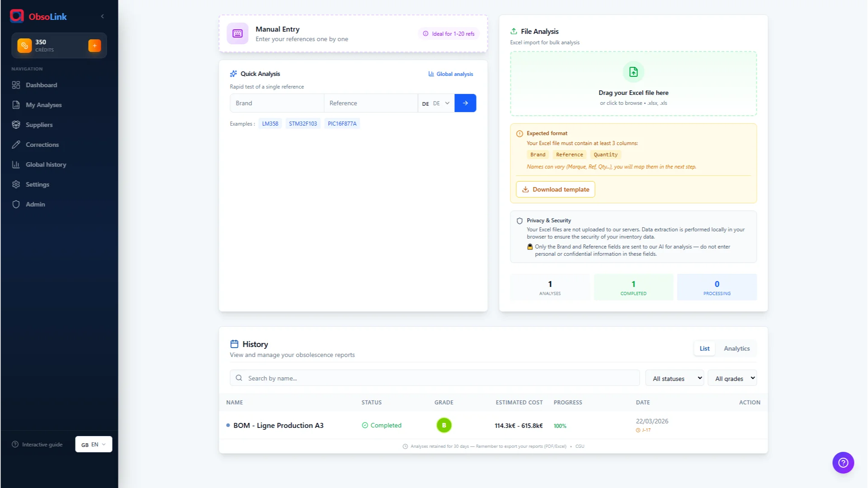Click the Suppliers box icon
The image size is (868, 488).
point(16,125)
